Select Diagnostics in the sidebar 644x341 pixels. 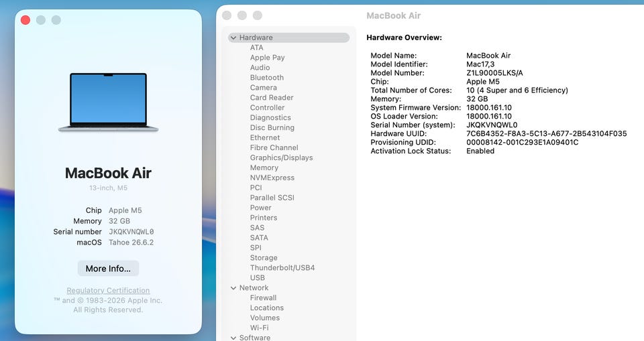tap(270, 117)
